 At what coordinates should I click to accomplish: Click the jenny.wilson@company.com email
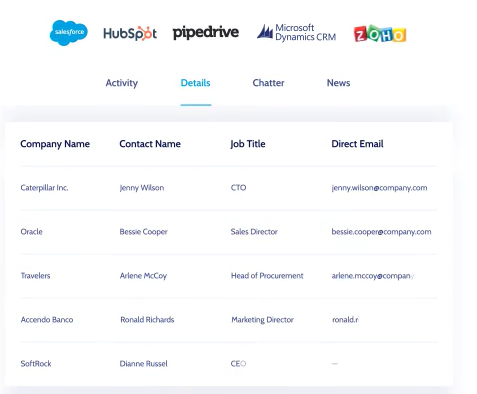pos(379,188)
